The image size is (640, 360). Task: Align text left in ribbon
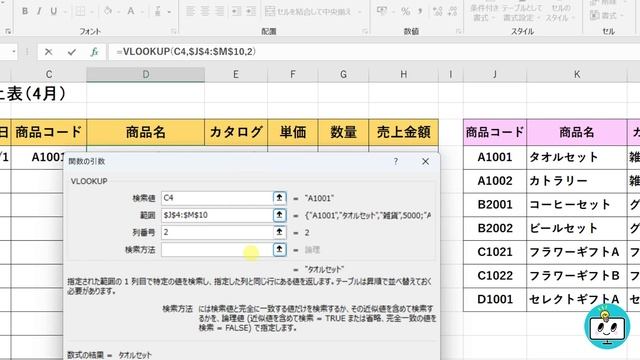(x=190, y=11)
